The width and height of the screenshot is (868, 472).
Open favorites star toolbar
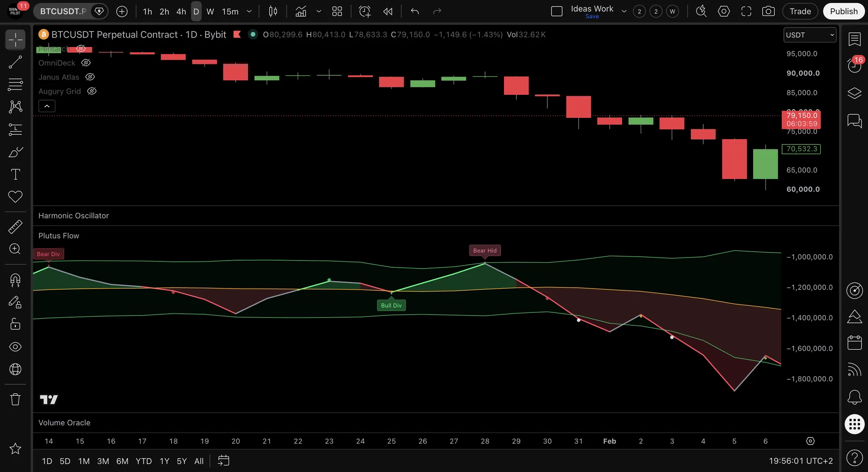click(15, 449)
